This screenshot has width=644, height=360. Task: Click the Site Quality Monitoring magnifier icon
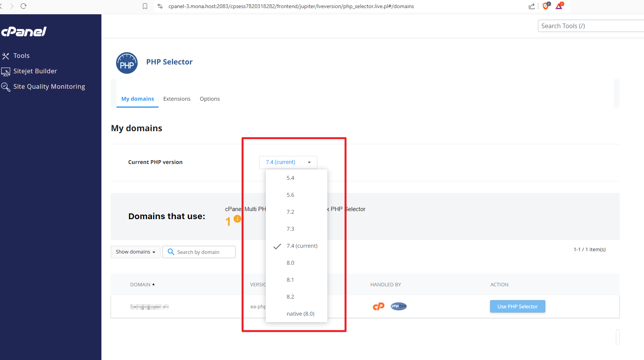tap(5, 87)
